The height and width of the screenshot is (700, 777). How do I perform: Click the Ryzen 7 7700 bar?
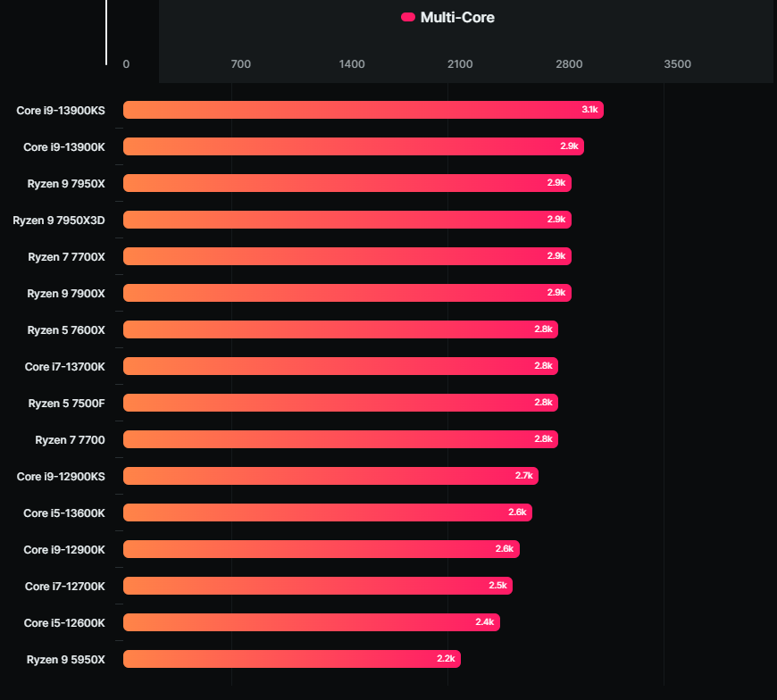tap(340, 439)
